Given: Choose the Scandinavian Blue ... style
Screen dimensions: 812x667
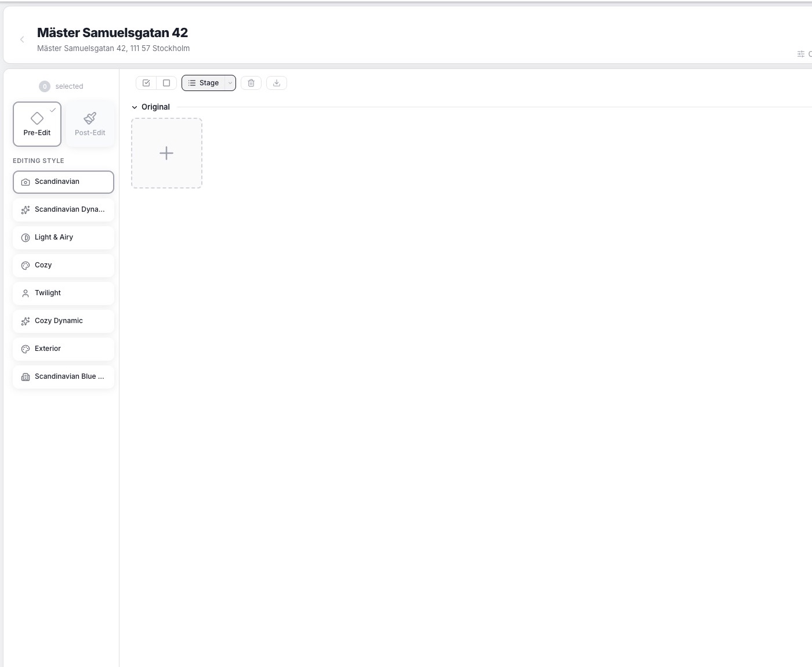Looking at the screenshot, I should (x=63, y=376).
